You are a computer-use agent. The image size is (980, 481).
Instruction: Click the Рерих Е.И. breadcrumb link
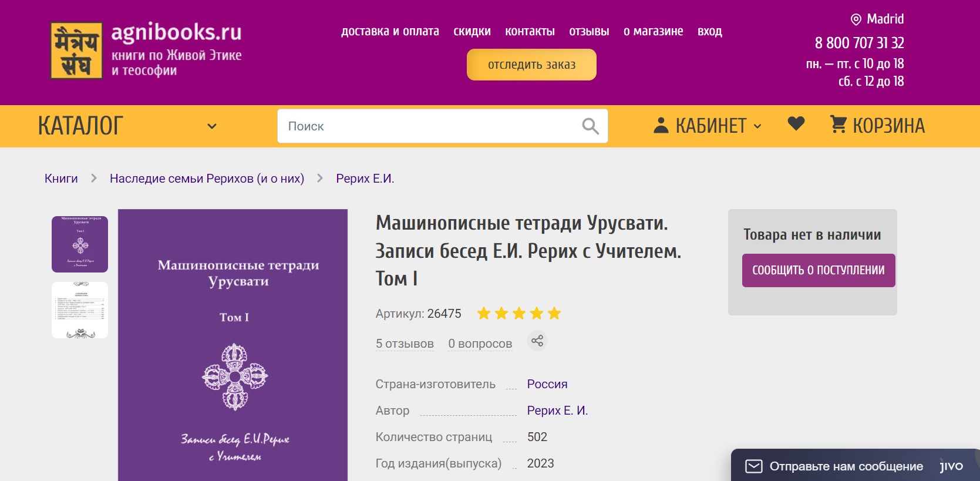[365, 179]
